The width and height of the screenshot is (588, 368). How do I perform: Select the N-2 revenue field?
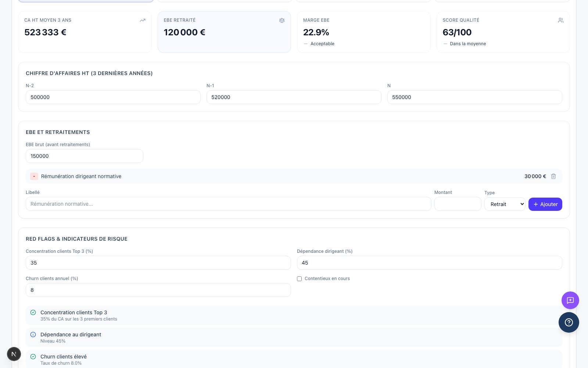(x=113, y=97)
